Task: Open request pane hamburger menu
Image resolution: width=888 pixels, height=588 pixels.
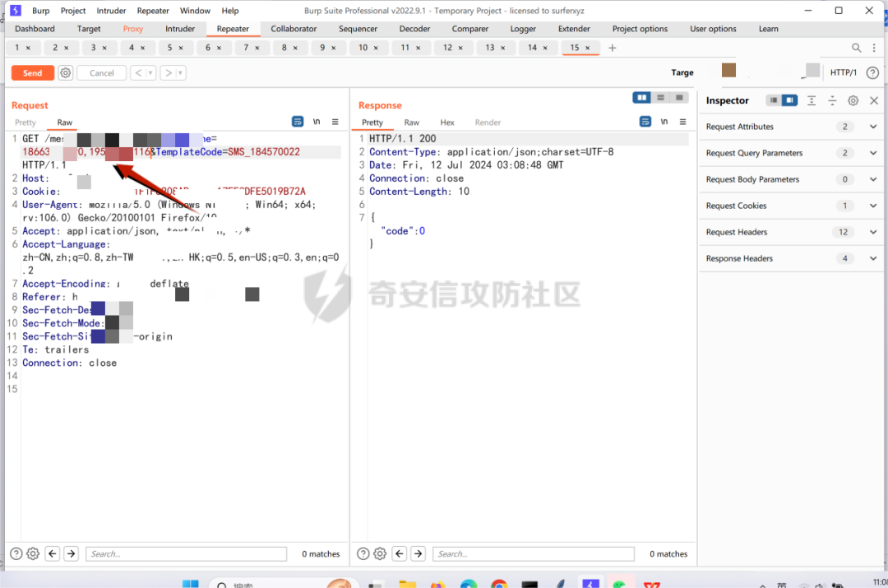Action: tap(335, 122)
